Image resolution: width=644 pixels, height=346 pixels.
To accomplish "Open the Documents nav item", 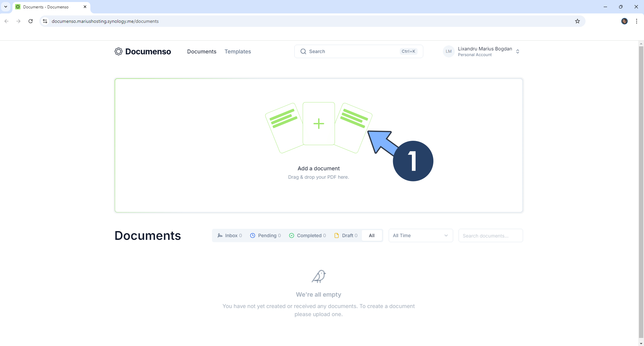I will point(202,51).
